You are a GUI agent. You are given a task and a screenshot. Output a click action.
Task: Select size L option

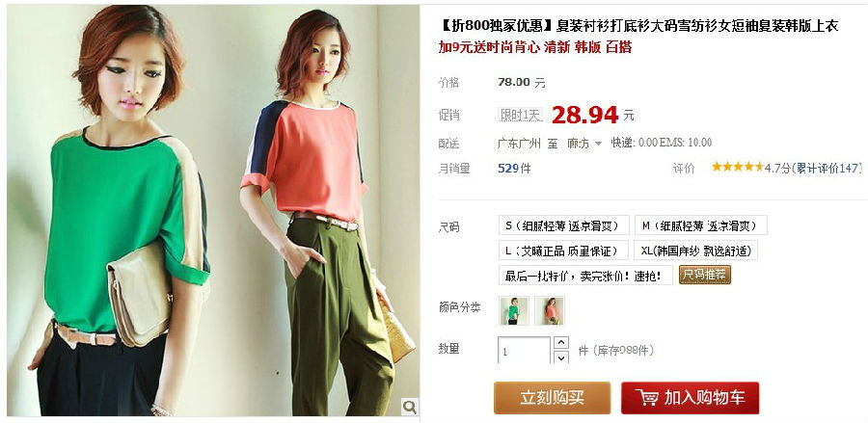tap(563, 251)
